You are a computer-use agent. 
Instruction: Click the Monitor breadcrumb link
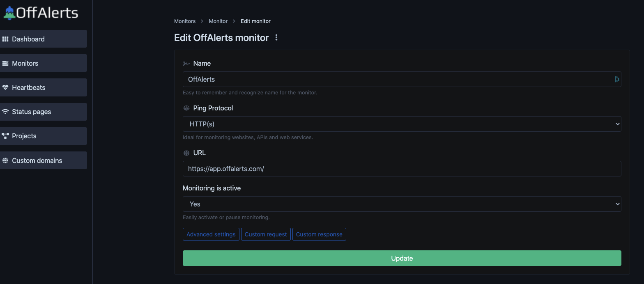click(218, 21)
